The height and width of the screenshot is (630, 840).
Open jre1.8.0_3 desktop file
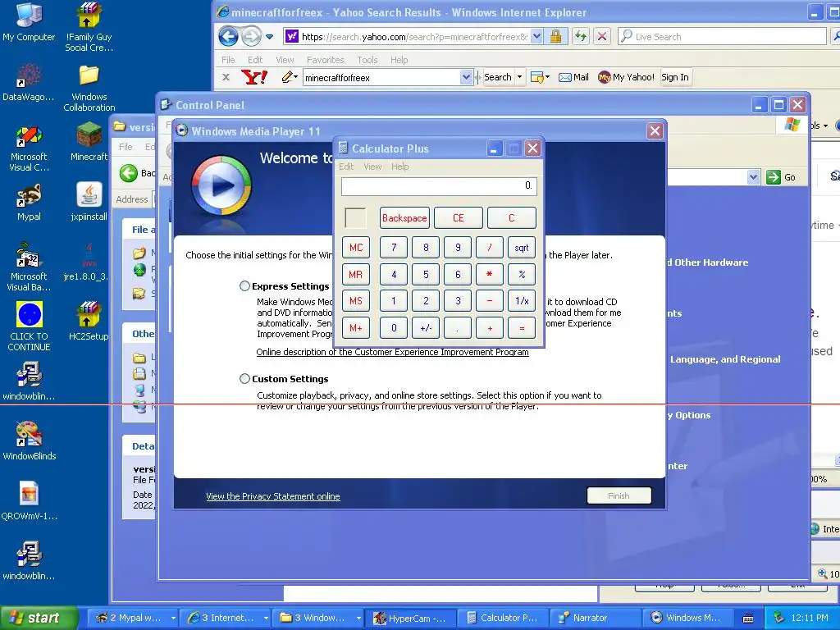tap(85, 262)
